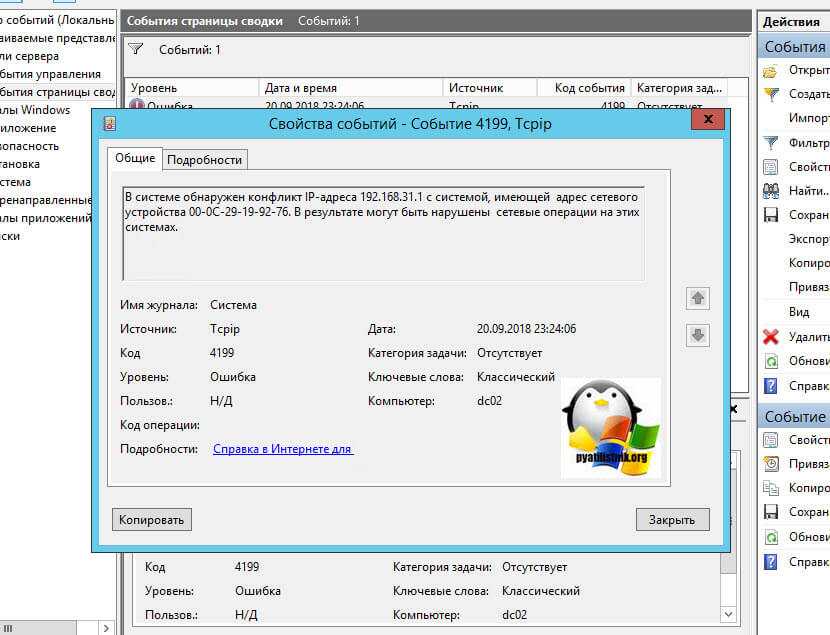Image resolution: width=830 pixels, height=635 pixels.
Task: Click the clock Привязать icon under Событие
Action: [x=770, y=464]
